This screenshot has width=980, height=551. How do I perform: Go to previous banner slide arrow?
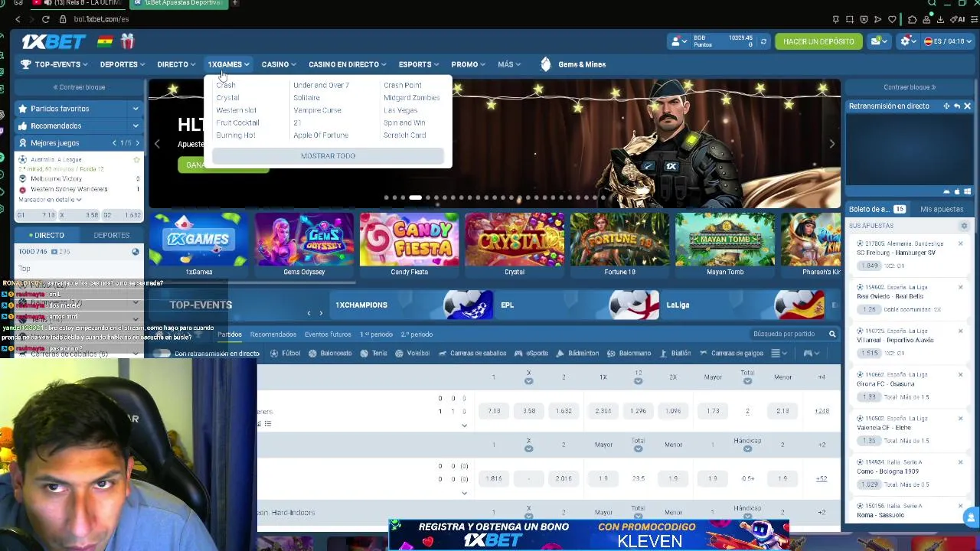point(157,144)
